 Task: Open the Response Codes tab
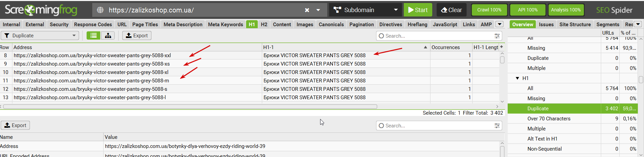point(93,25)
